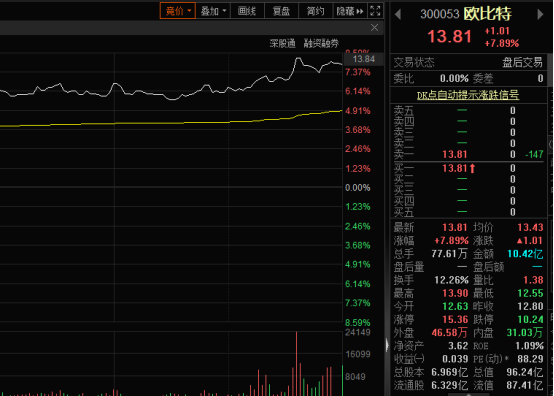The width and height of the screenshot is (554, 396).
Task: Click the 7.37% axis label at top
Action: tap(358, 72)
